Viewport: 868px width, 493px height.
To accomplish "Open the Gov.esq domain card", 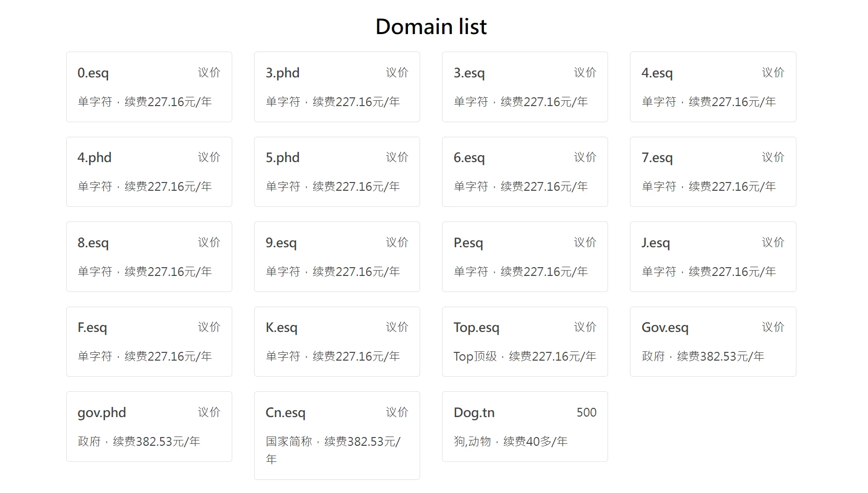I will [713, 342].
